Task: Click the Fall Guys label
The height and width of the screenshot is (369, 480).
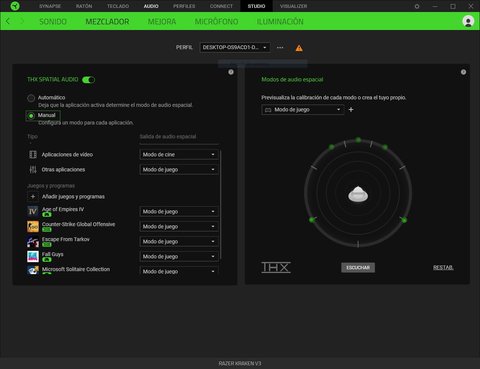Action: [53, 254]
